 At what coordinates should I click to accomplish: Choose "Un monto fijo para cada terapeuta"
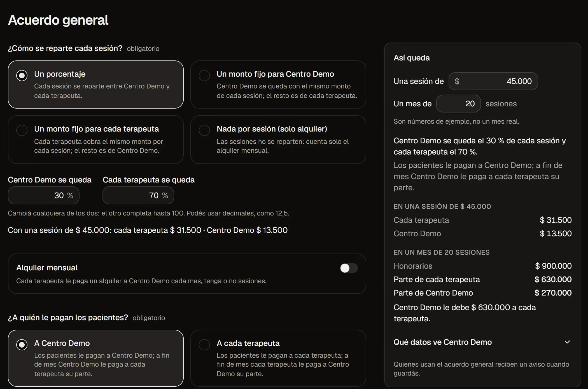tap(95, 139)
